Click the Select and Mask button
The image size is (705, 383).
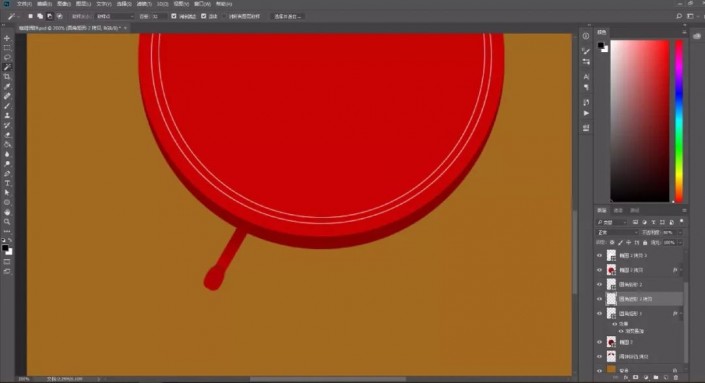(287, 16)
